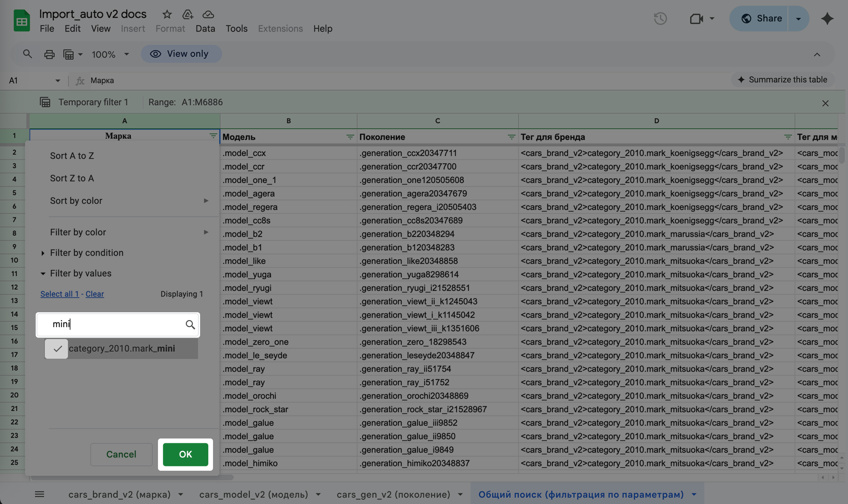This screenshot has height=504, width=848.
Task: Click the Clear link in filter
Action: (94, 294)
